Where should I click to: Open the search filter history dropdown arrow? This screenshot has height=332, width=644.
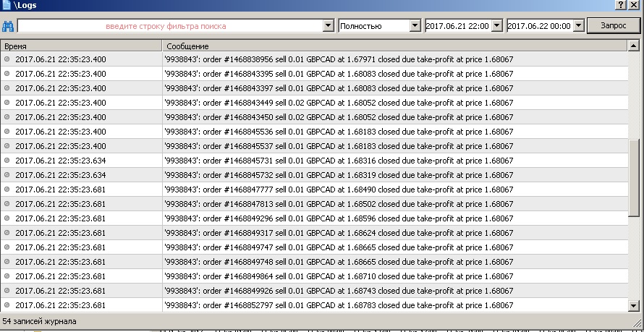click(x=329, y=26)
